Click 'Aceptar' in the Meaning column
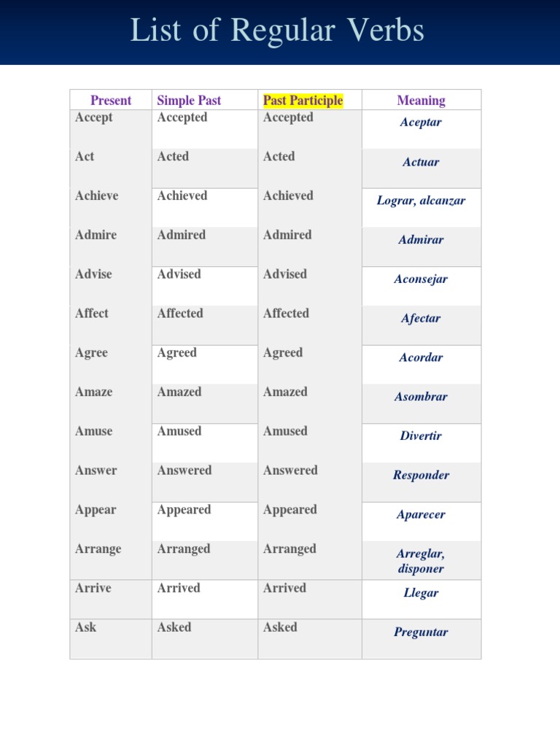Viewport: 560px width, 747px height. pyautogui.click(x=421, y=123)
